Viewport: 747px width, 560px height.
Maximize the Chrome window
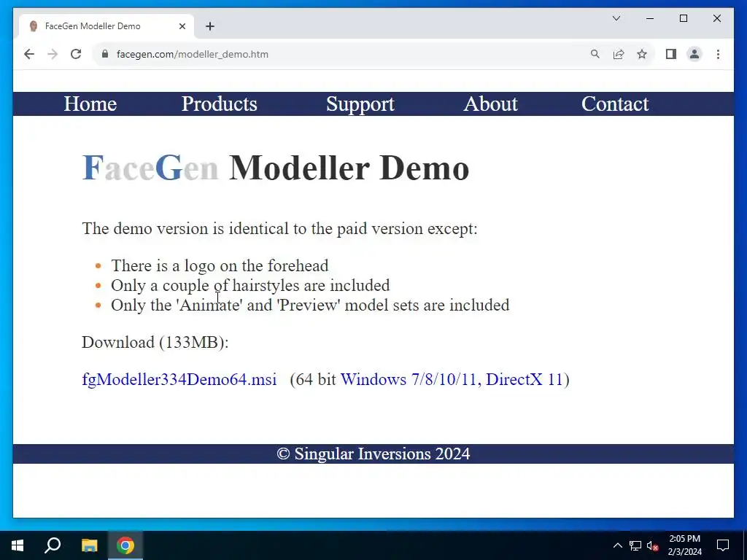point(683,18)
